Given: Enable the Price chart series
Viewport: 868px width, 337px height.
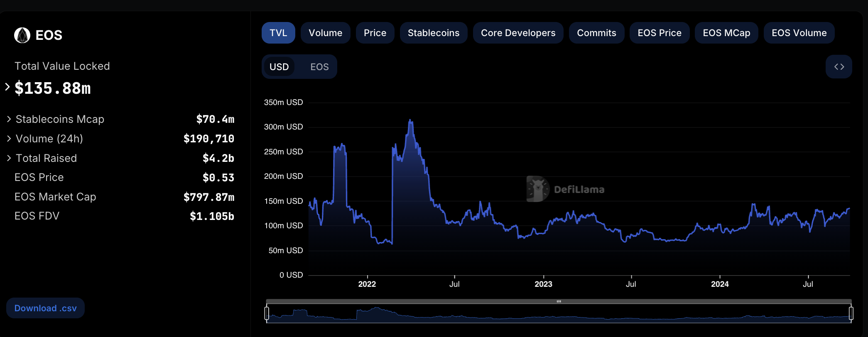Looking at the screenshot, I should point(375,33).
